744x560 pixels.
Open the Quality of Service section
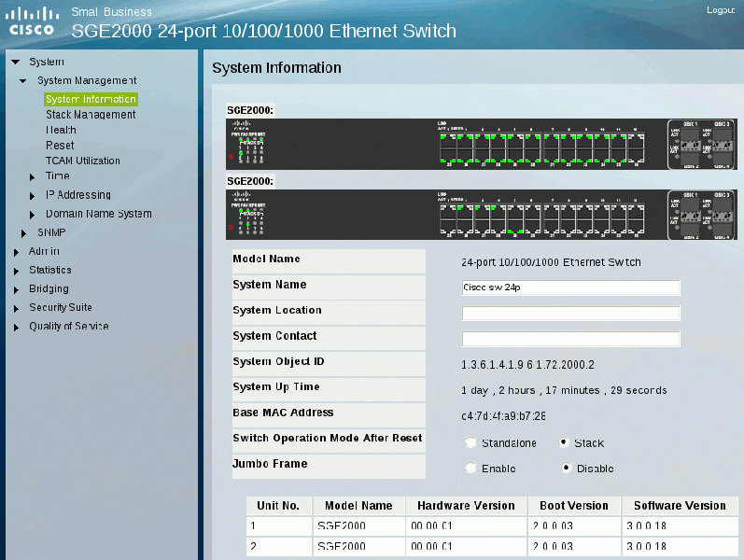pyautogui.click(x=69, y=326)
